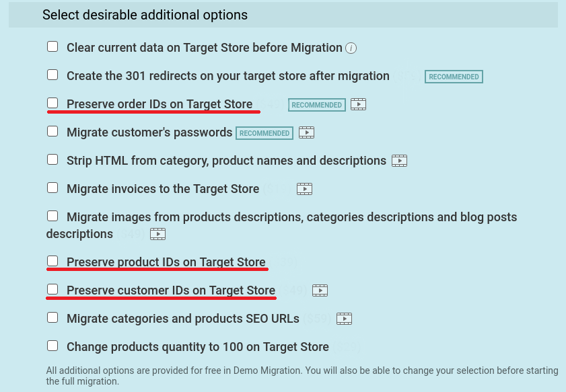Check Strip HTML from category names option

[x=52, y=159]
